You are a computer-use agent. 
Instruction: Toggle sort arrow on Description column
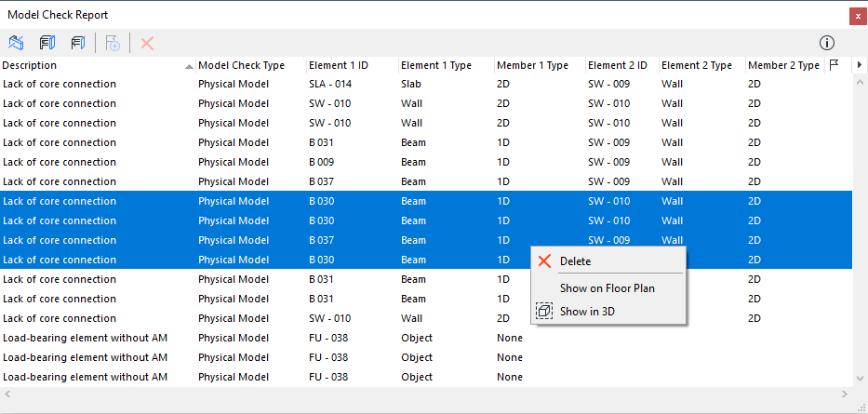tap(189, 66)
